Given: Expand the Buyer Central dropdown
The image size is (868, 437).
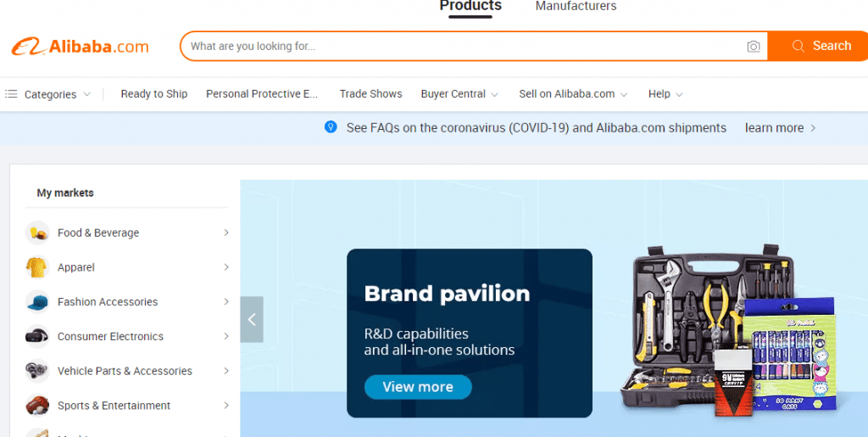Looking at the screenshot, I should point(459,94).
